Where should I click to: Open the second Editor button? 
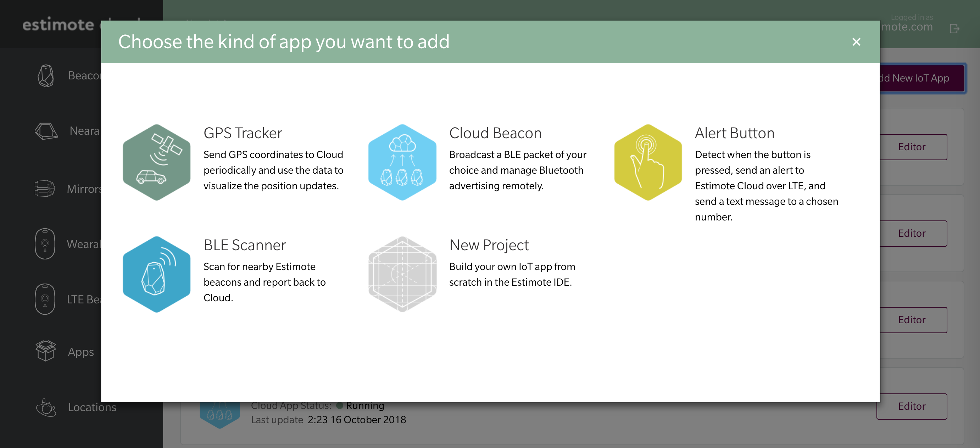pos(913,233)
